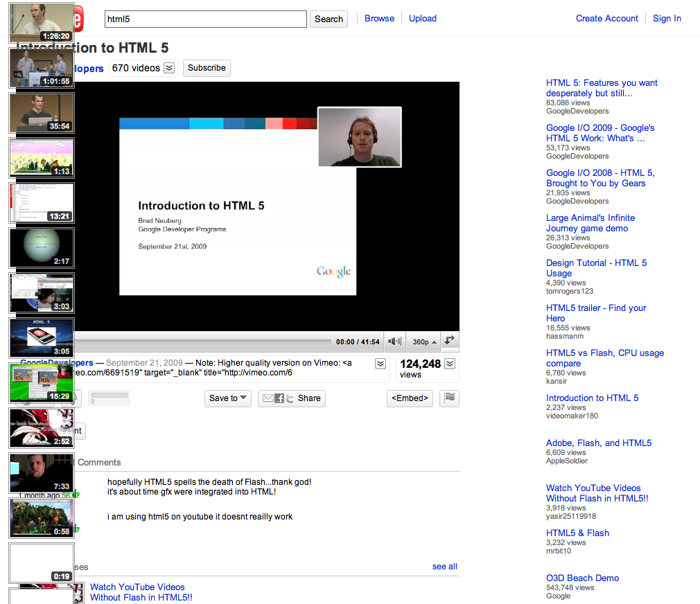700x604 pixels.
Task: Open 'HTML5 trailer - Find your Hero' link
Action: pyautogui.click(x=596, y=313)
